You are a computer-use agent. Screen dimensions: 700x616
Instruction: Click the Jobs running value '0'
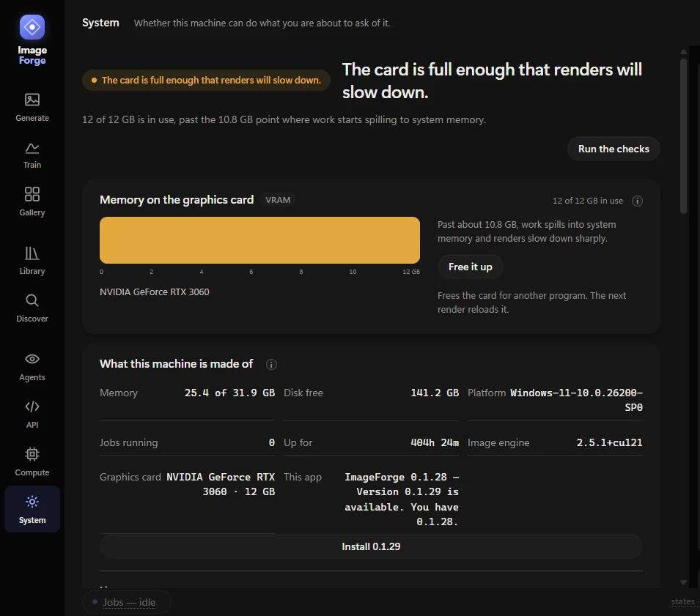[x=271, y=442]
